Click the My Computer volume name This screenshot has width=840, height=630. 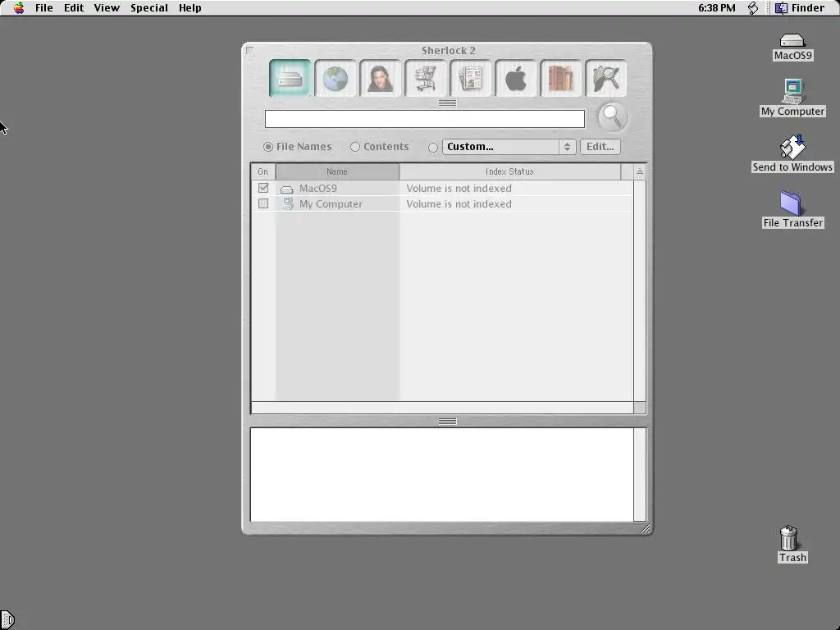click(331, 204)
